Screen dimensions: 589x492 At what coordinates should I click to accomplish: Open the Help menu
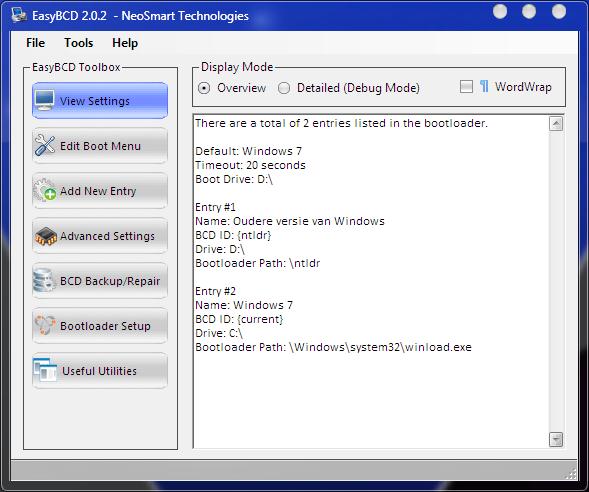click(x=125, y=43)
